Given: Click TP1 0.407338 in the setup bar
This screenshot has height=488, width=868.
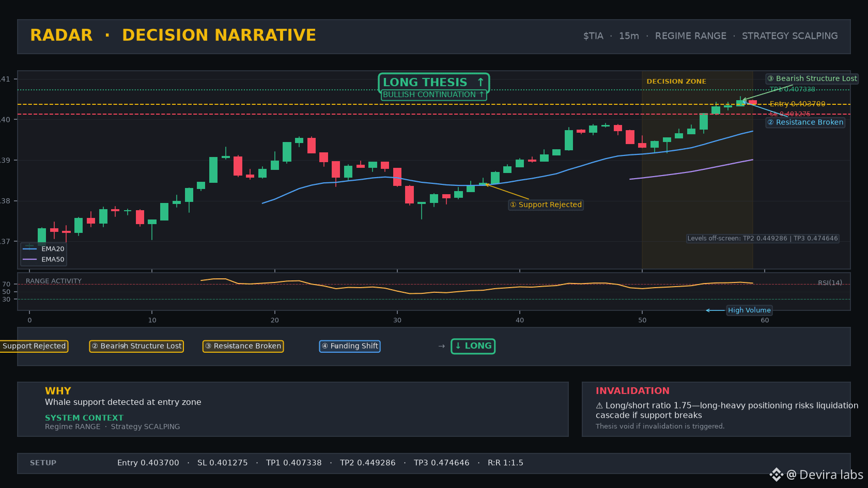Looking at the screenshot, I should pyautogui.click(x=294, y=463).
